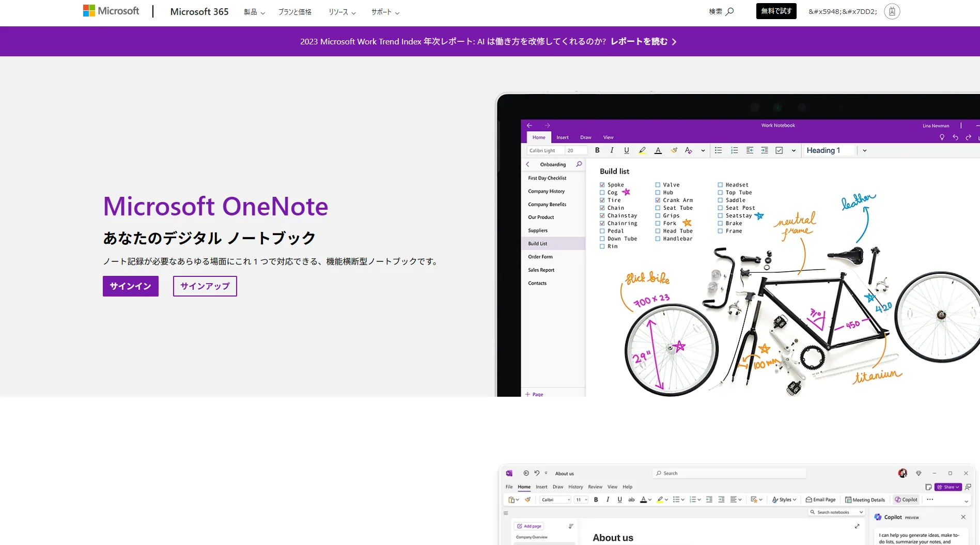The height and width of the screenshot is (545, 980).
Task: Click the 無料で試す black button
Action: pyautogui.click(x=776, y=11)
